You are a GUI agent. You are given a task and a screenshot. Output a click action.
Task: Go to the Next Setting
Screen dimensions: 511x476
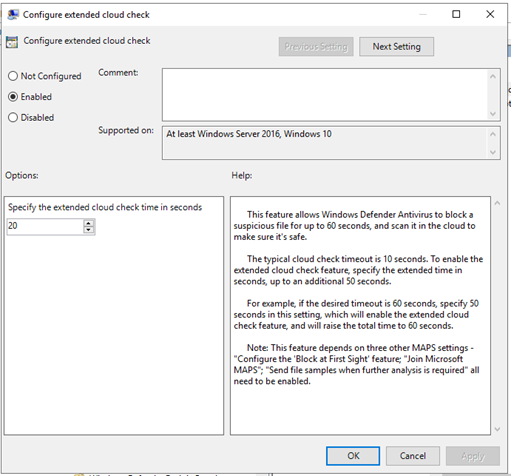pyautogui.click(x=396, y=47)
